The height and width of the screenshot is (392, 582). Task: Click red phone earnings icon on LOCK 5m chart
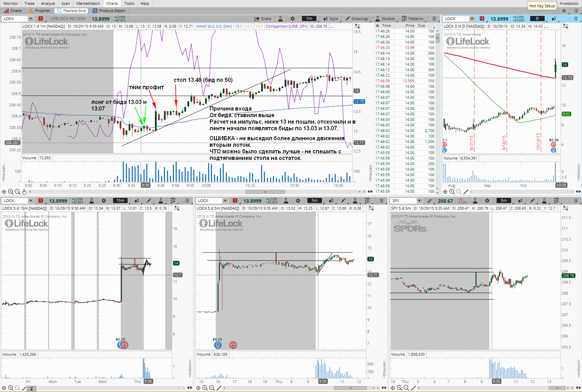click(233, 345)
